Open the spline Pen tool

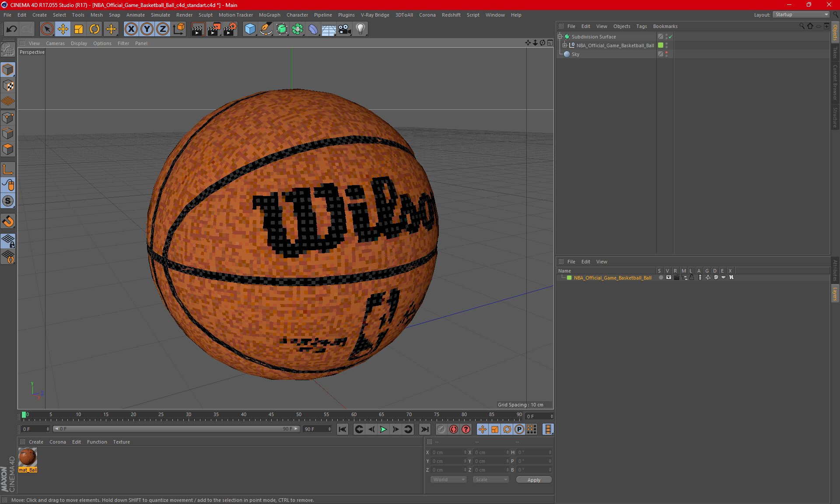266,29
